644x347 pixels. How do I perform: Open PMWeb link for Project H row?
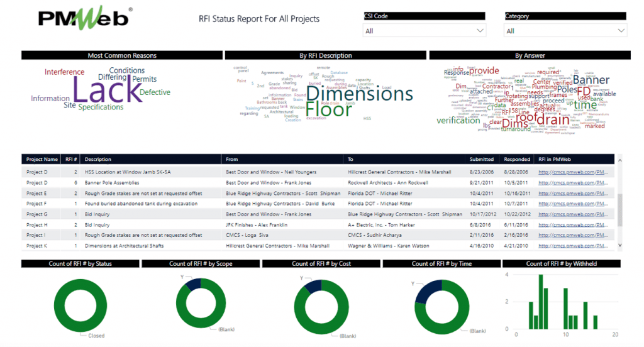pos(573,225)
